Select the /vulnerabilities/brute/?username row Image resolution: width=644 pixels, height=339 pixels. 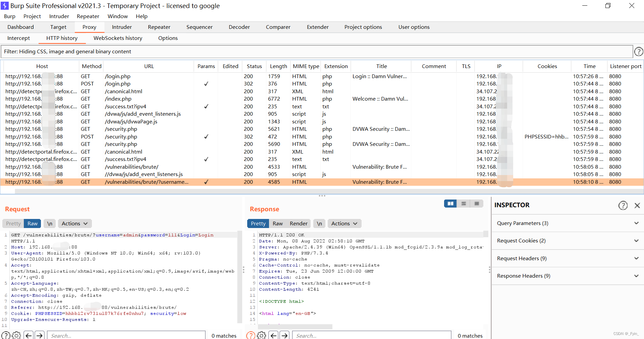[x=322, y=182]
